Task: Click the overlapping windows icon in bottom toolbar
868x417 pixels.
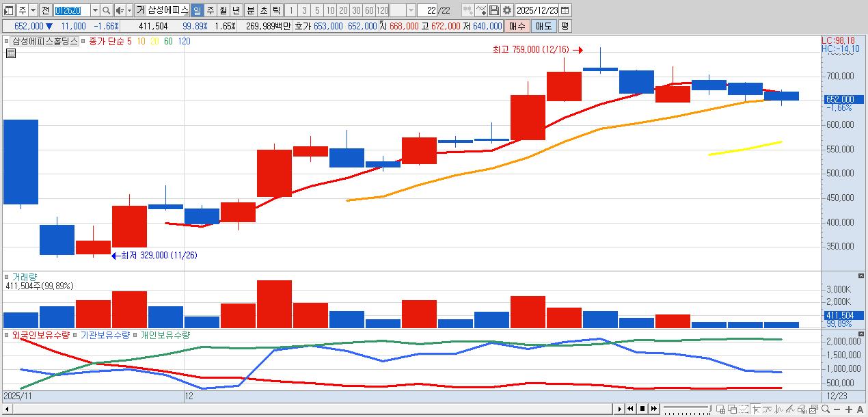Action: 732,409
